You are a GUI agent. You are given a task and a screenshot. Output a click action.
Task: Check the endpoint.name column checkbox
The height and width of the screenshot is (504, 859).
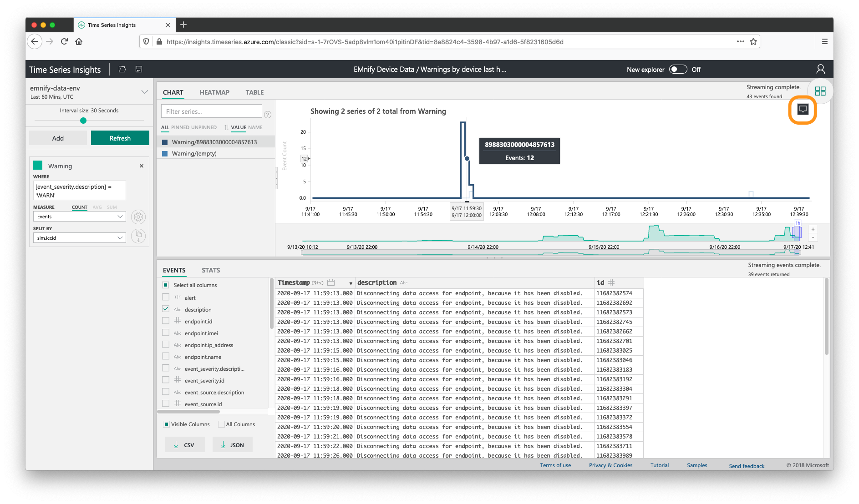(x=166, y=356)
